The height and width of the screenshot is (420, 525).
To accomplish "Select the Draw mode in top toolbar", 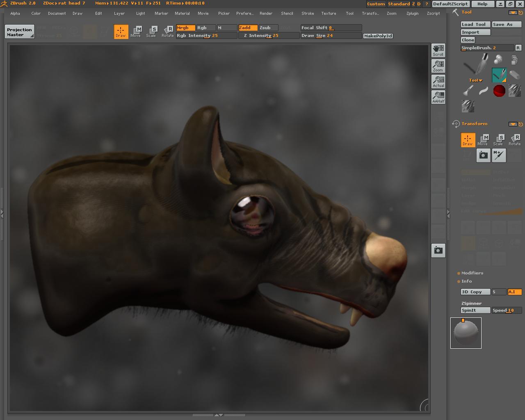I will (x=121, y=32).
